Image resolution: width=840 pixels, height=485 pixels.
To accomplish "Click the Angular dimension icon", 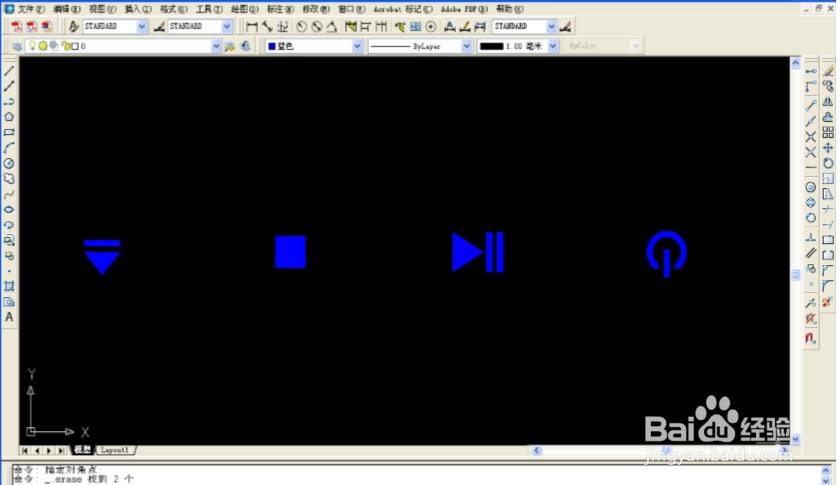I will [332, 26].
